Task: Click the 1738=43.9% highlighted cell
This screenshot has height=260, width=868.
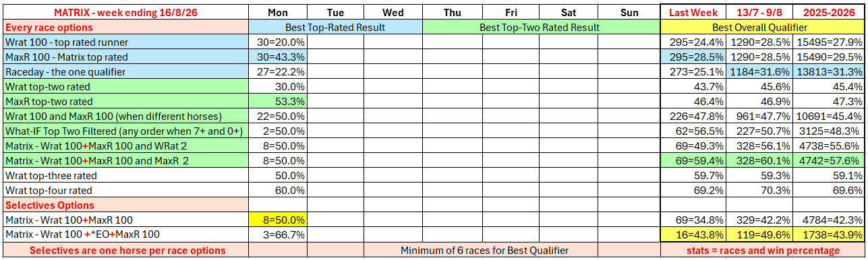Action: (830, 234)
